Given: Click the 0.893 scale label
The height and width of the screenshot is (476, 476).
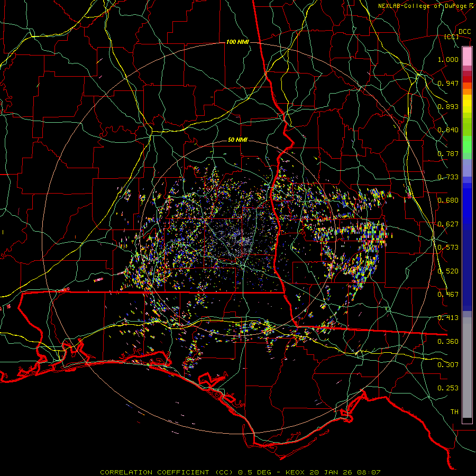Looking at the screenshot, I should [x=448, y=106].
